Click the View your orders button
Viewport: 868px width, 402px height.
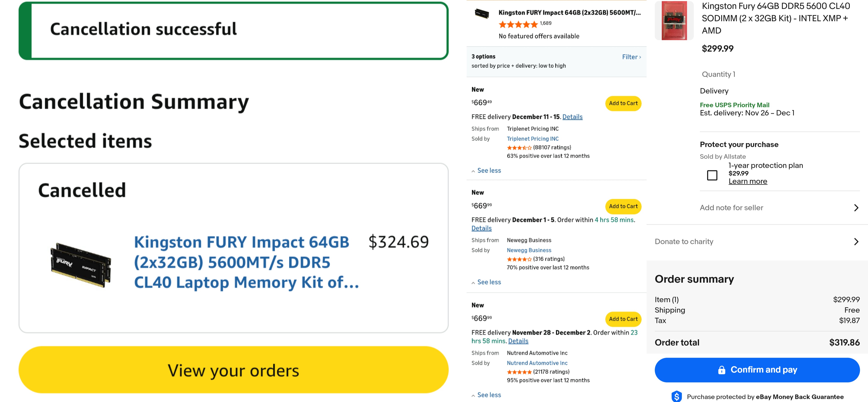233,370
